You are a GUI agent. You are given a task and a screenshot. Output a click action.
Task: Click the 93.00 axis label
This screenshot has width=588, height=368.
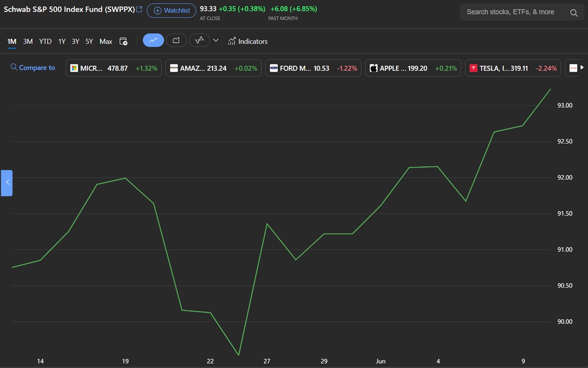coord(565,105)
